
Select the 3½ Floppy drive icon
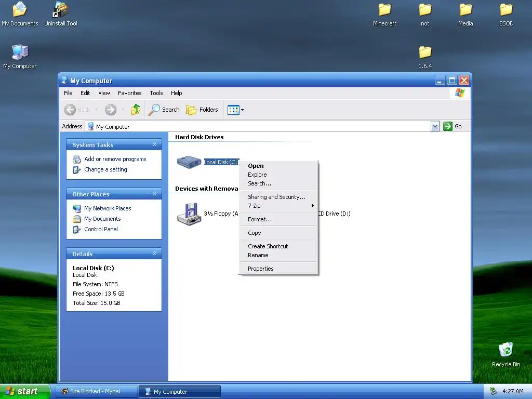pyautogui.click(x=189, y=214)
